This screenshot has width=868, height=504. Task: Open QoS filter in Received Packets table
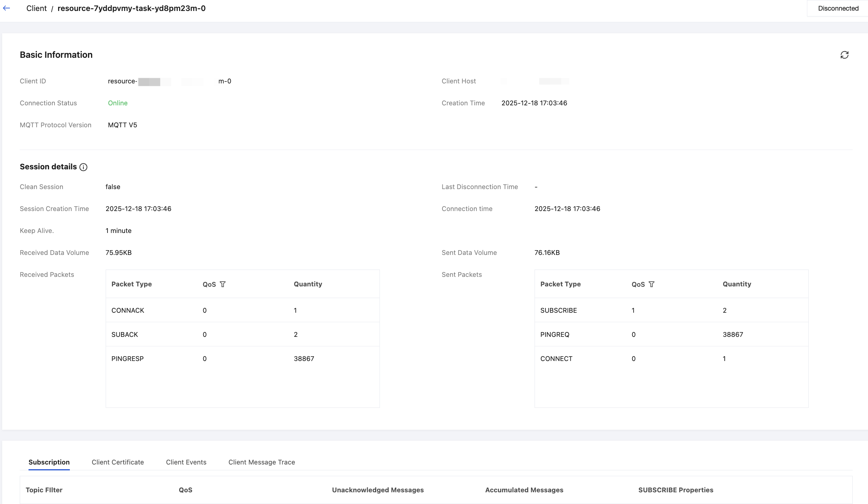(223, 284)
